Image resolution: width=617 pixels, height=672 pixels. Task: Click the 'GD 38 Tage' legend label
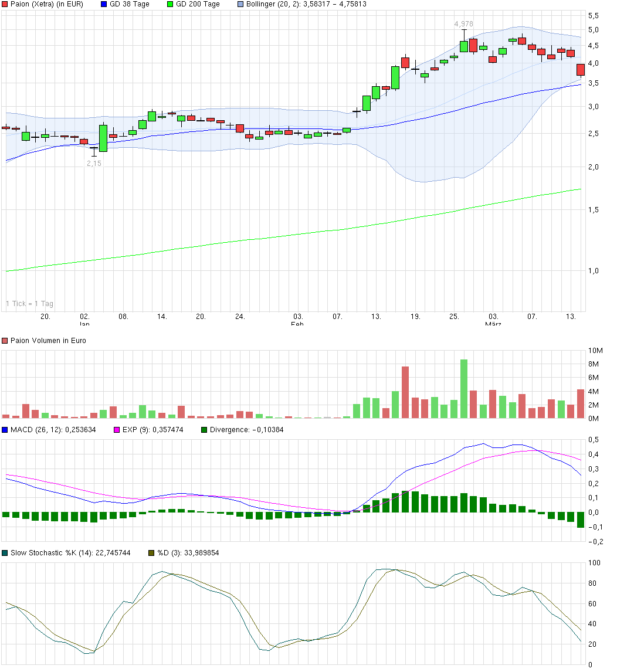click(130, 4)
